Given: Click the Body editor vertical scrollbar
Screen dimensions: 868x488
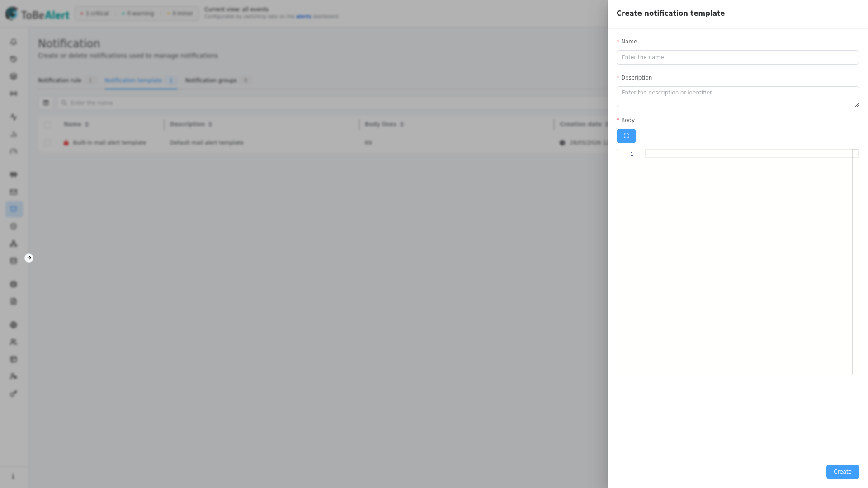Looking at the screenshot, I should coord(855,262).
